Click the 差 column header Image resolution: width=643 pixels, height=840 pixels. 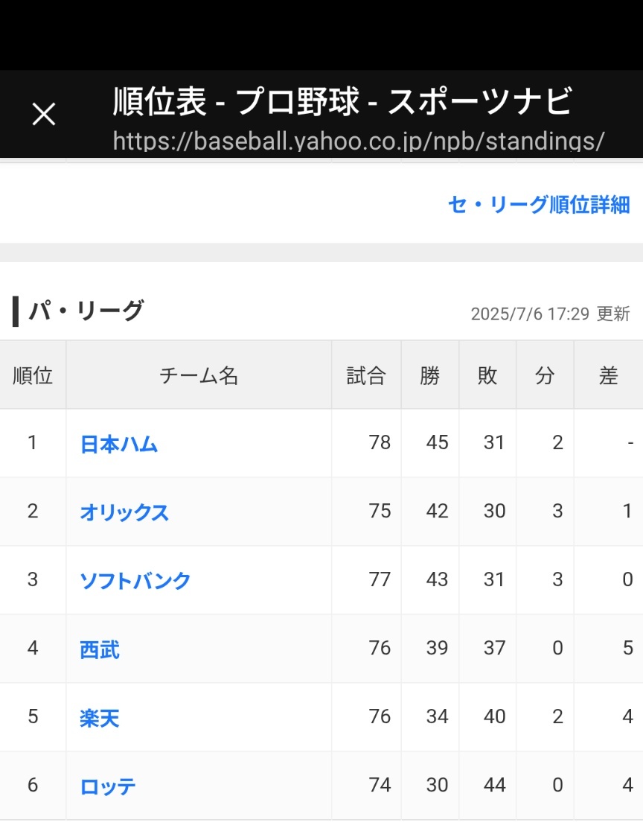(x=608, y=376)
